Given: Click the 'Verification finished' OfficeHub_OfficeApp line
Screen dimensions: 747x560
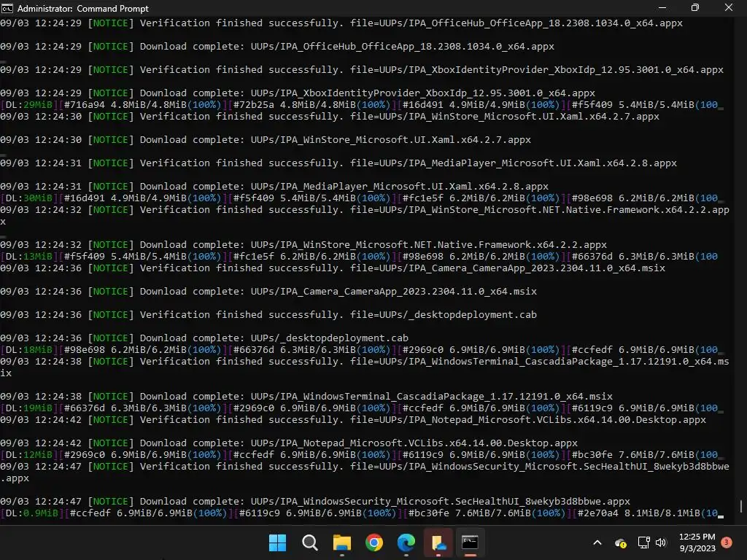Looking at the screenshot, I should pyautogui.click(x=341, y=23).
